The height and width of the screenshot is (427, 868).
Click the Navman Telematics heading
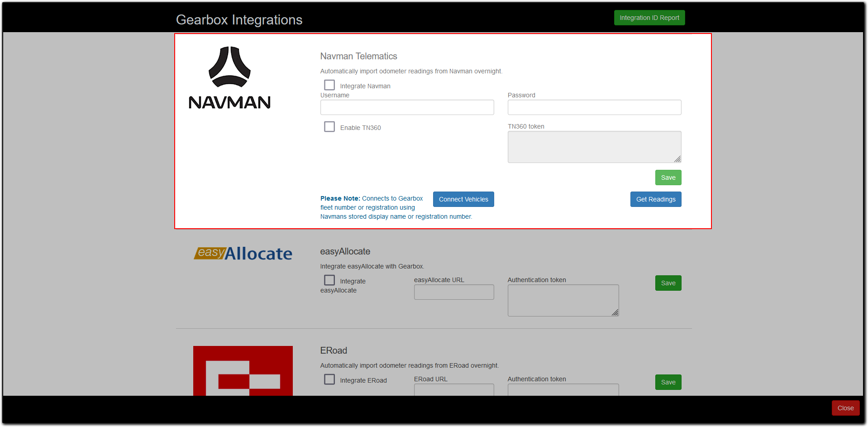(358, 56)
